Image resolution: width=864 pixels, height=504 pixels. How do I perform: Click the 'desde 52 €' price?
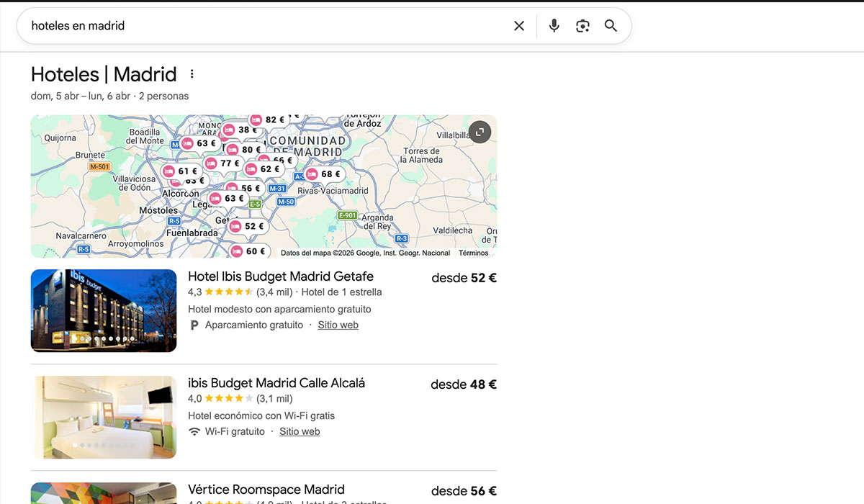[x=464, y=278]
